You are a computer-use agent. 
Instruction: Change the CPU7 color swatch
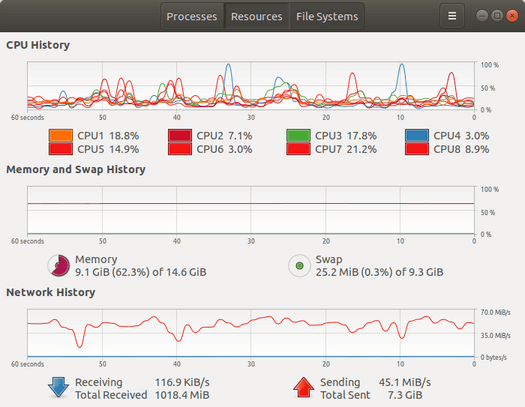(298, 149)
